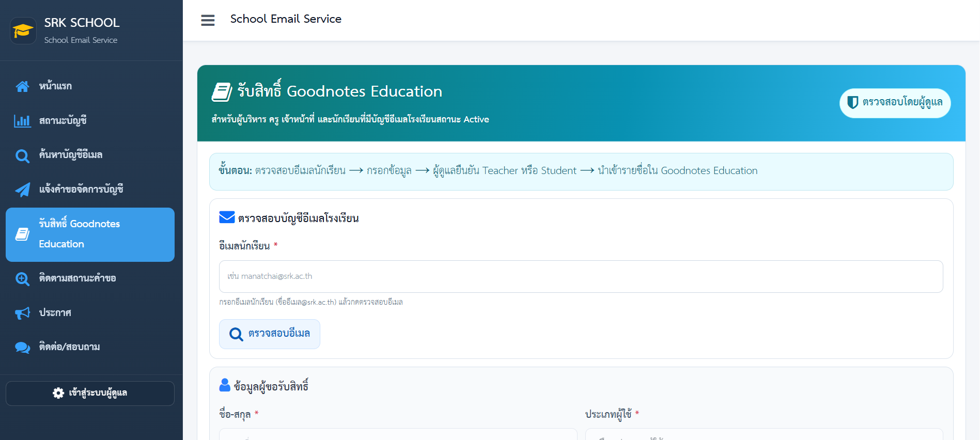Click the gear icon in the admin login button
Image resolution: width=980 pixels, height=440 pixels.
coord(58,393)
